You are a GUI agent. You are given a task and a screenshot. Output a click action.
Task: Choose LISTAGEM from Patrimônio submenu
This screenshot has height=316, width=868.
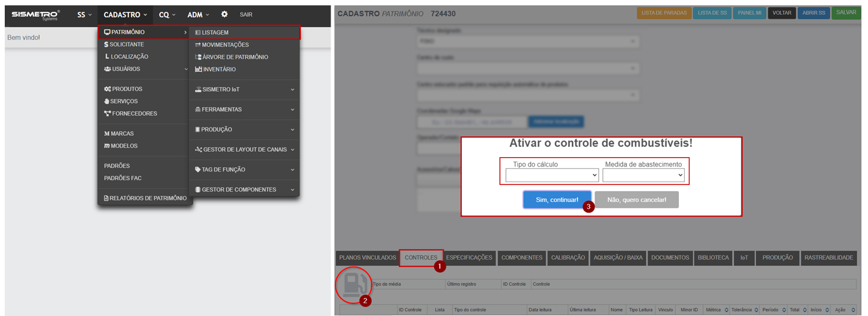[x=244, y=32]
